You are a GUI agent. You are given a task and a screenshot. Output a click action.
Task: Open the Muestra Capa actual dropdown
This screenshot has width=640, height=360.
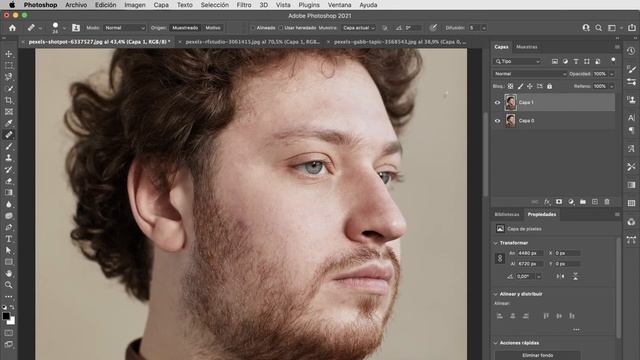358,28
